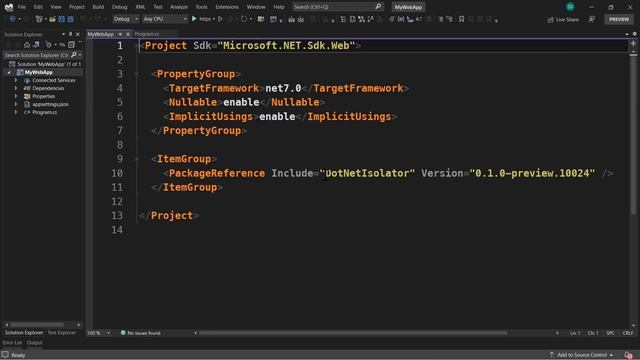Click search magnifier in Solution Explorer box

74,55
